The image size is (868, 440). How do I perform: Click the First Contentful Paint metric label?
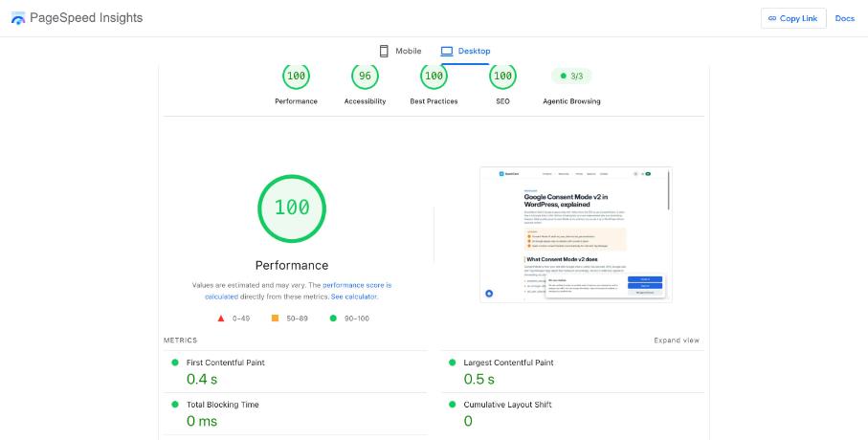click(x=225, y=363)
